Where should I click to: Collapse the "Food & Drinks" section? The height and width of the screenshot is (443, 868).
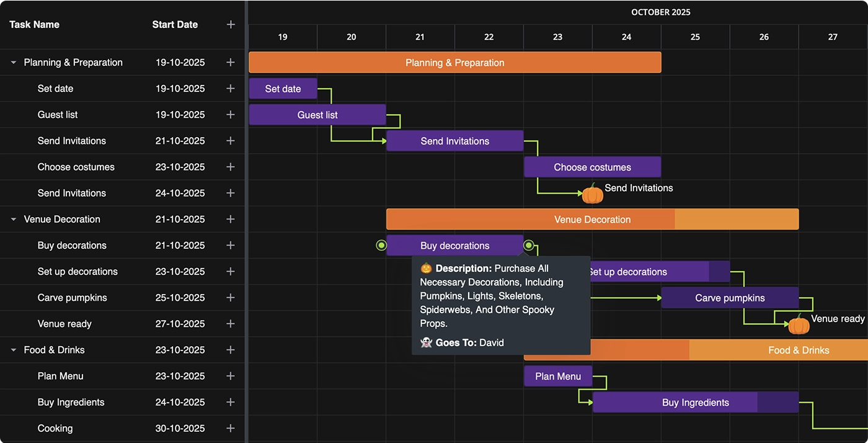12,349
